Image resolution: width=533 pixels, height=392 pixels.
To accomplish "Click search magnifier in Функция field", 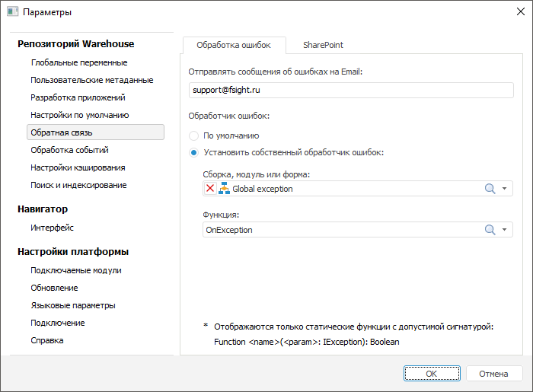I will 490,229.
